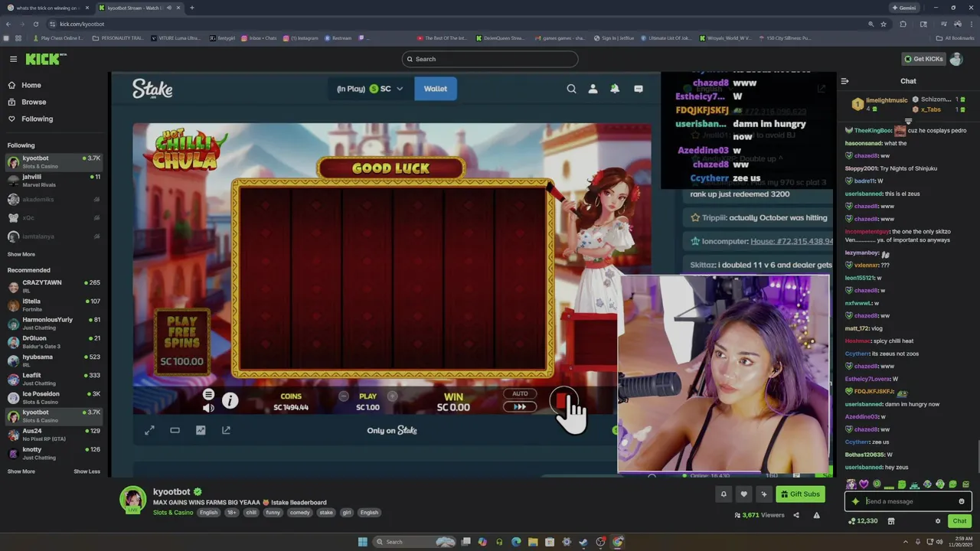Screen dimensions: 980x551
Task: Open the jahvilli channel from Following list
Action: pos(54,181)
